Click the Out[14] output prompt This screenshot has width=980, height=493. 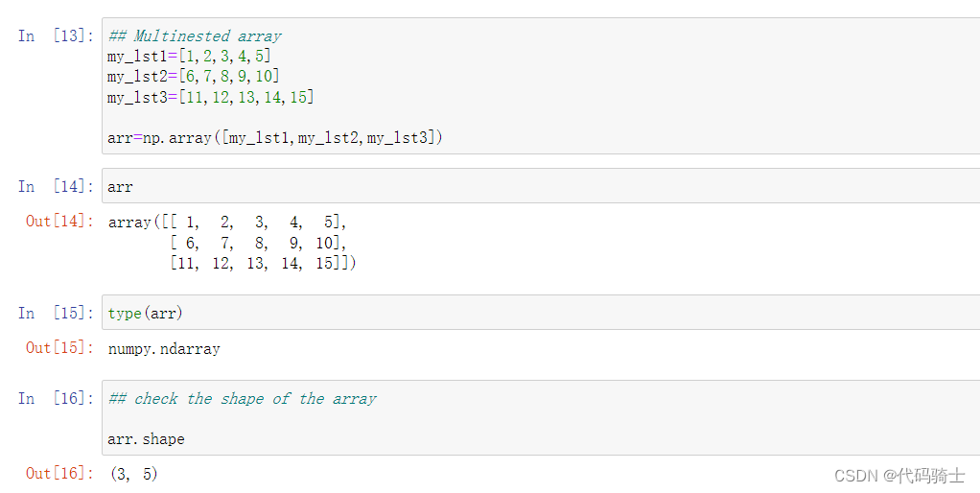(60, 222)
